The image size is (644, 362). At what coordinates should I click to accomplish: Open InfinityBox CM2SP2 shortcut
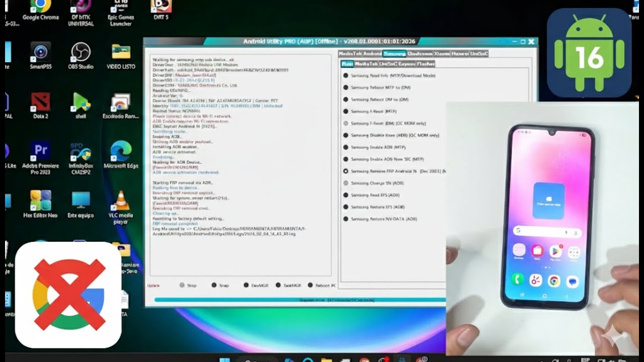pyautogui.click(x=80, y=158)
